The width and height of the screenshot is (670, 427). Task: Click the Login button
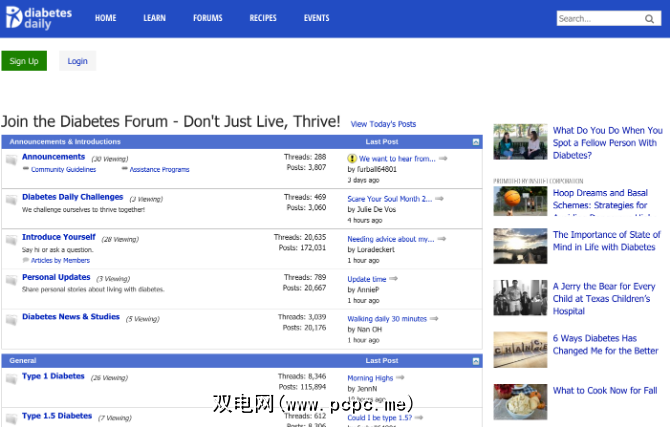pos(78,61)
